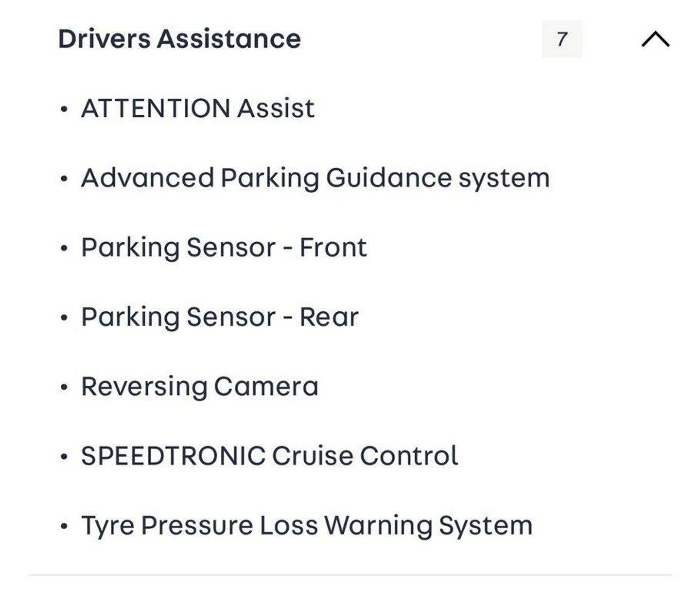The image size is (700, 591).
Task: Click the bullet before Parking Sensor - Rear
Action: pos(64,318)
